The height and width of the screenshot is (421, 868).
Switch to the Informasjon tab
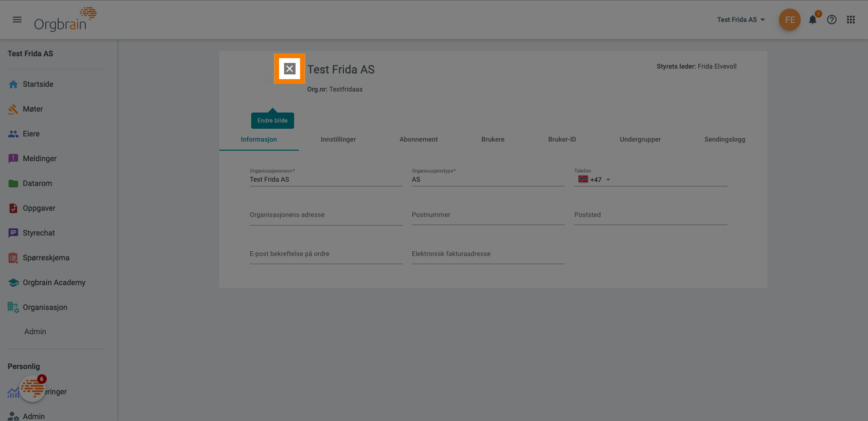coord(259,139)
